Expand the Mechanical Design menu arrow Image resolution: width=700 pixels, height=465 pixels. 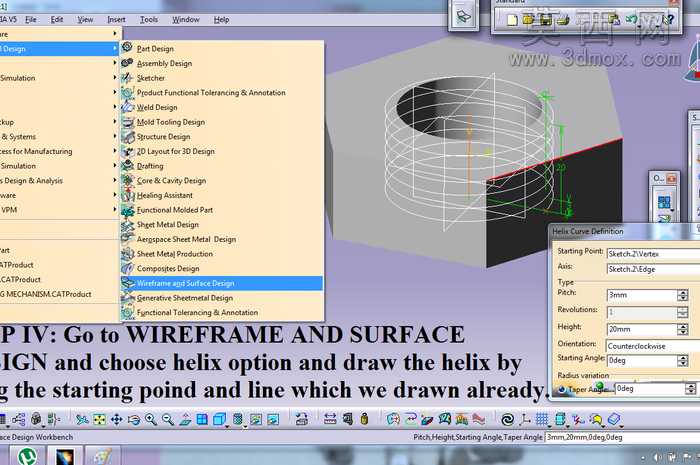click(115, 48)
